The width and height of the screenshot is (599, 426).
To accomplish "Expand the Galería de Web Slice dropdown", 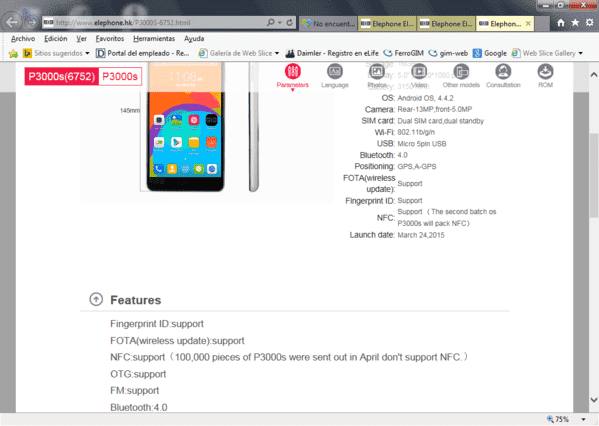I will pos(277,53).
